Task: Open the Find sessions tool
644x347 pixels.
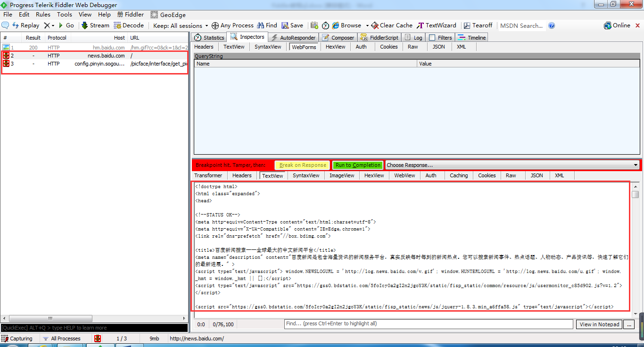Action: pos(267,25)
